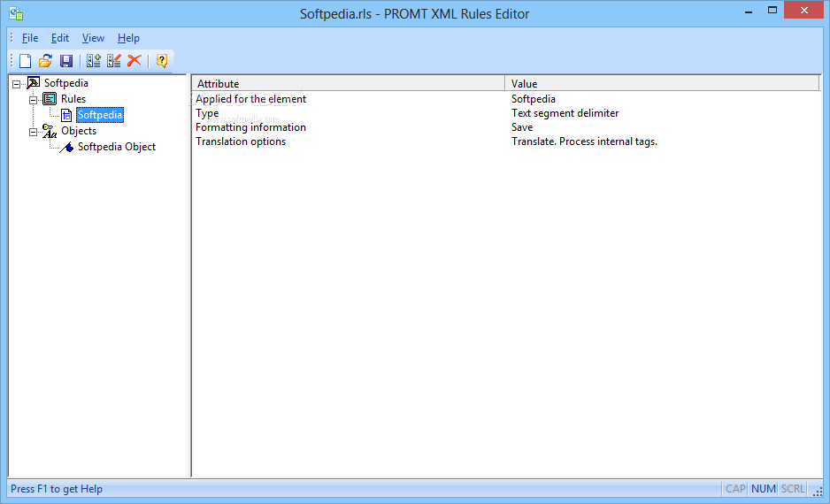
Task: Click the 'Press F1 to get Help' status text
Action: [57, 489]
